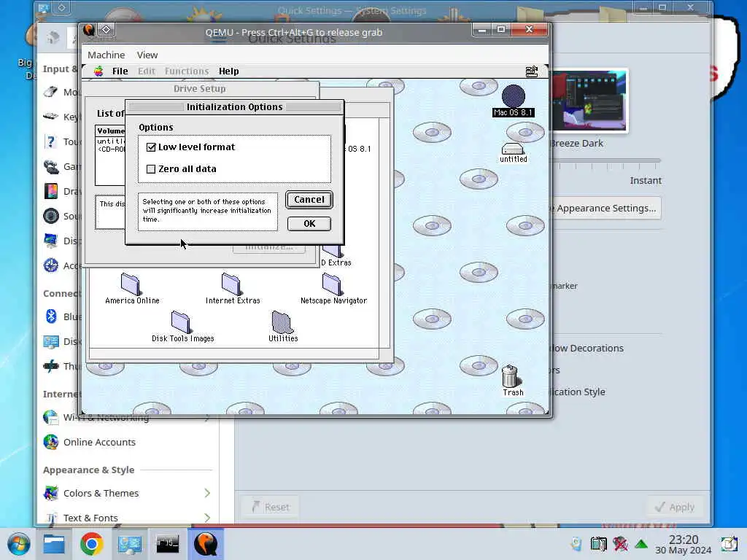
Task: Open file manager from taskbar
Action: (54, 544)
